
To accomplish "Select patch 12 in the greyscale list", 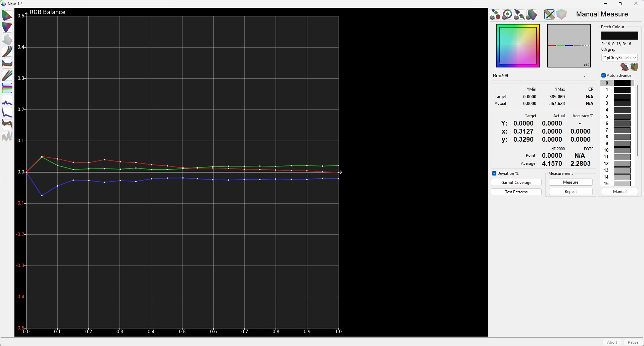I will pos(617,164).
